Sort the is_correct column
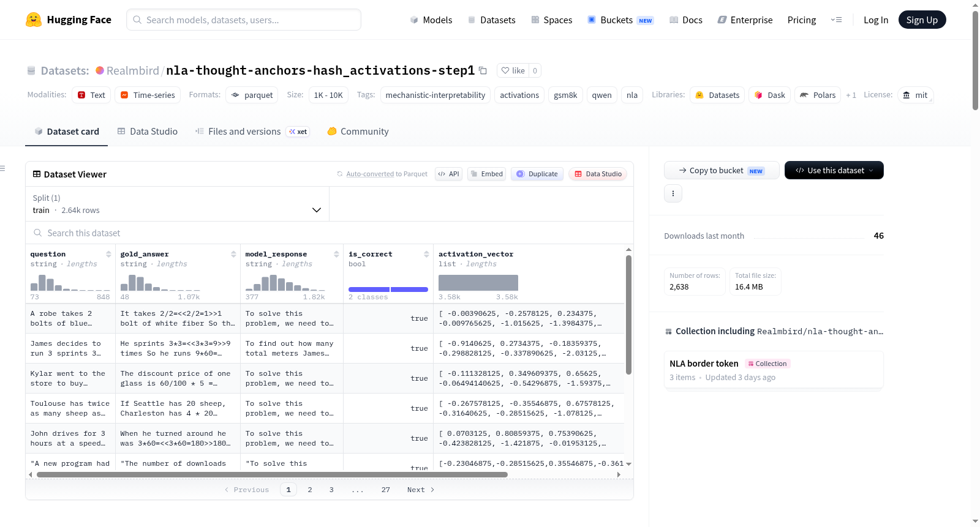 click(x=426, y=254)
